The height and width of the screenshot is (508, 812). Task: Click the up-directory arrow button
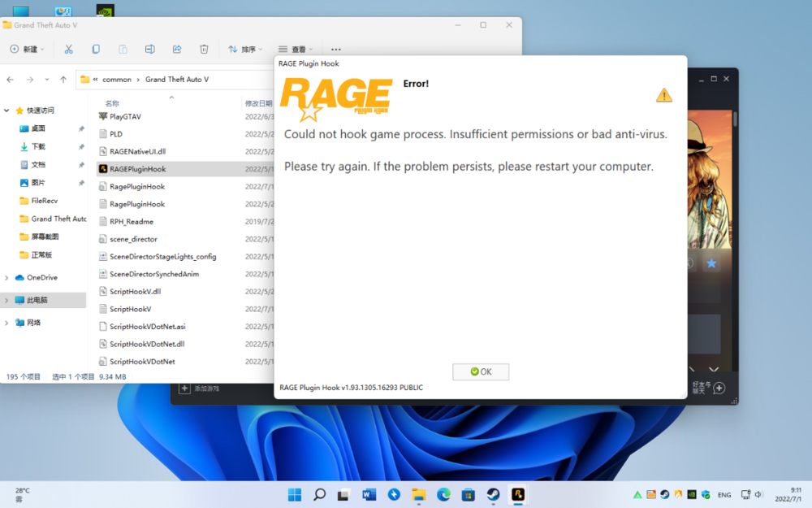(x=63, y=80)
